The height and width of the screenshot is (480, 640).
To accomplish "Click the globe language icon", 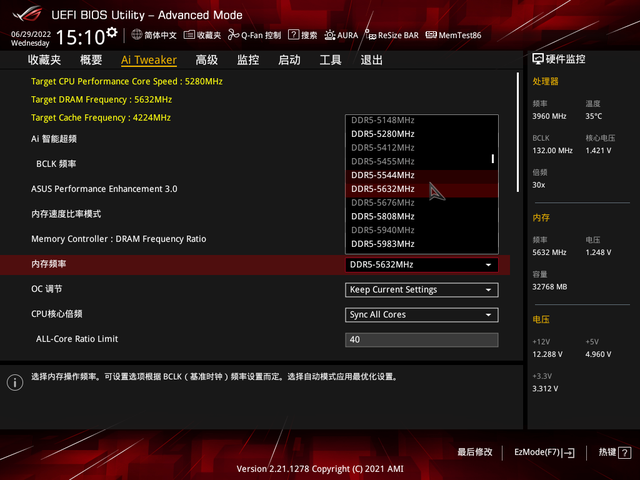I will 137,35.
